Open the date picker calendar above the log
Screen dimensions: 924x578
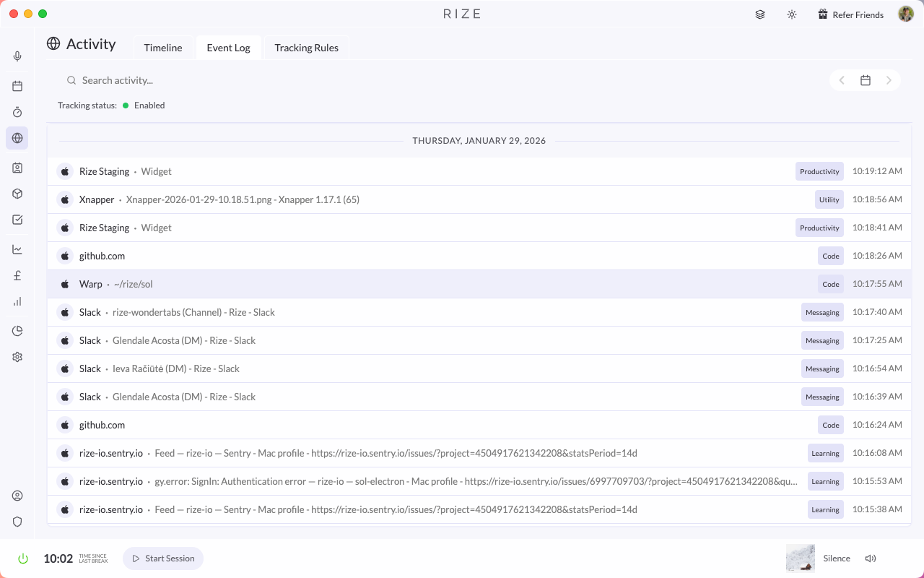click(x=866, y=80)
